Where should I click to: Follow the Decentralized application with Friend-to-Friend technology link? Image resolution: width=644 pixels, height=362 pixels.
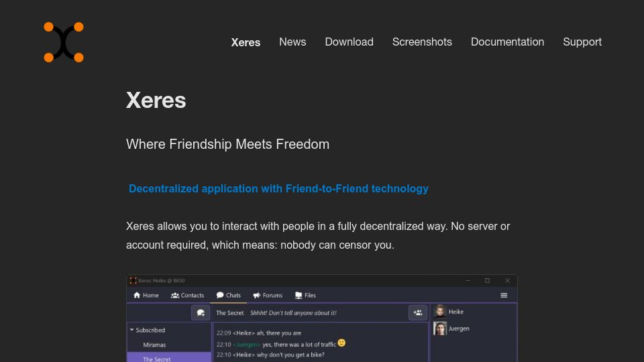[x=278, y=189]
